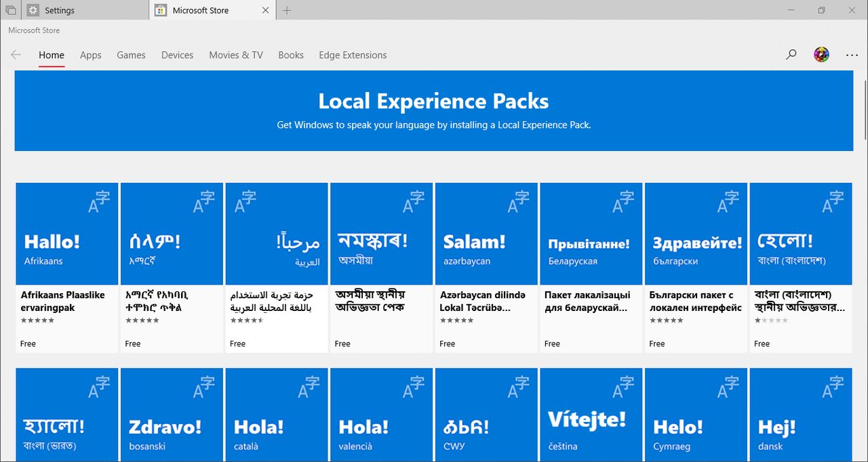Screen dimensions: 868x462
Task: Click the tab sets icon in title bar
Action: click(x=10, y=10)
